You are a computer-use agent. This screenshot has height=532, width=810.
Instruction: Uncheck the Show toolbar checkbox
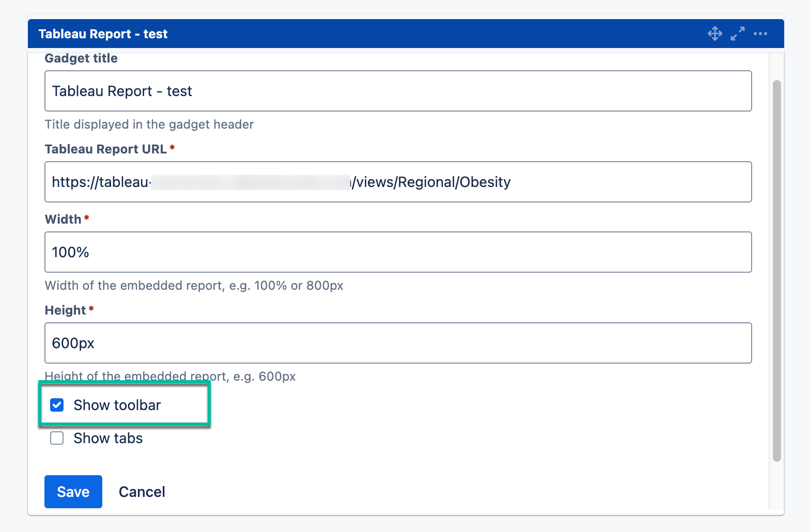(x=57, y=405)
